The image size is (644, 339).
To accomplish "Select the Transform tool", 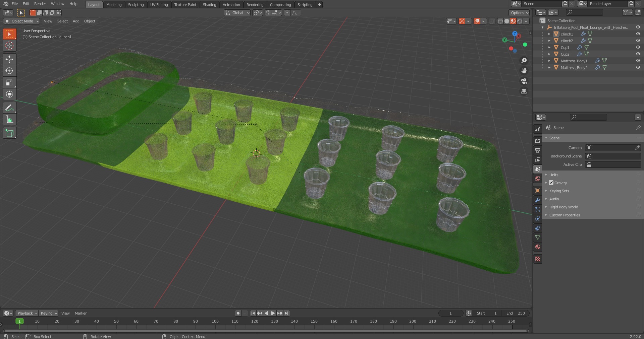I will point(9,94).
